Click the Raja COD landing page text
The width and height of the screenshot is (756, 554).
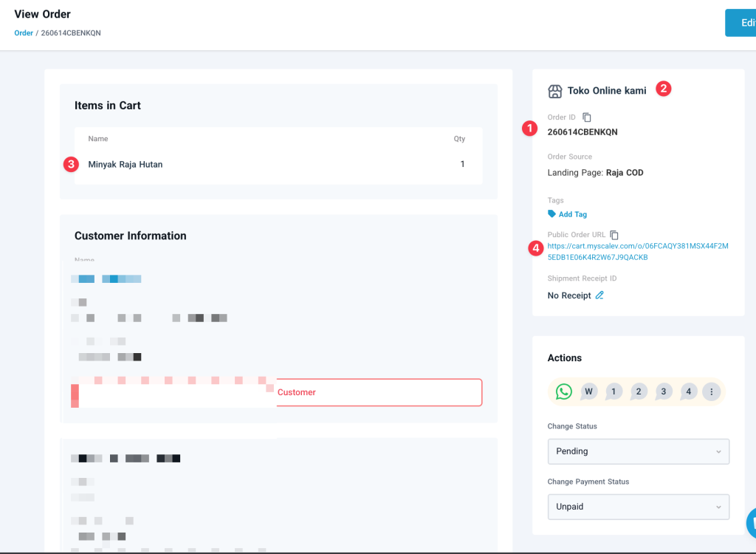tap(625, 173)
